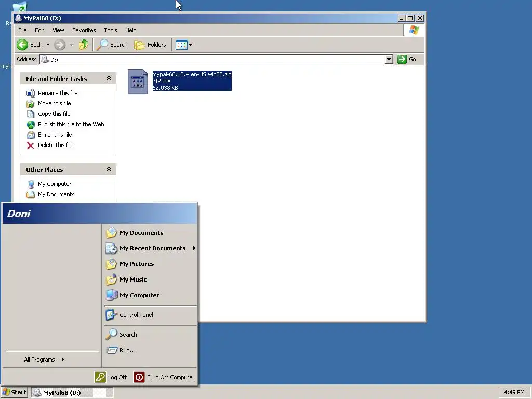Viewport: 532px width, 399px height.
Task: Click the E-mail this file envelope icon
Action: click(x=31, y=135)
